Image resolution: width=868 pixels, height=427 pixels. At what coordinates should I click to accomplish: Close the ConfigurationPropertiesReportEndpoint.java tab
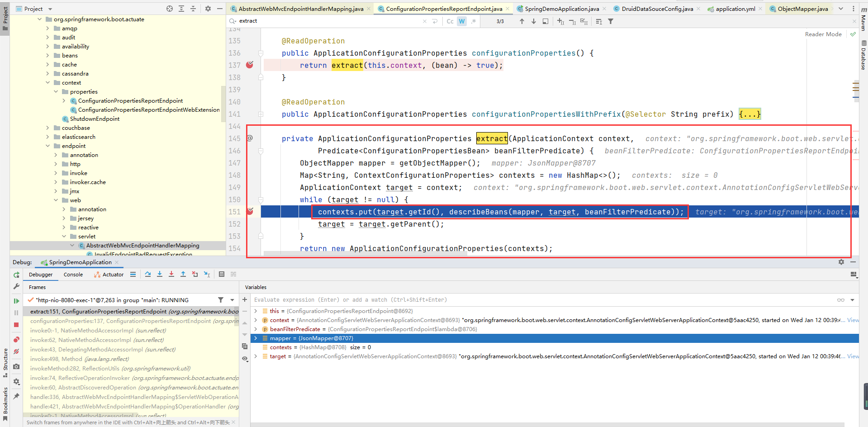point(507,9)
